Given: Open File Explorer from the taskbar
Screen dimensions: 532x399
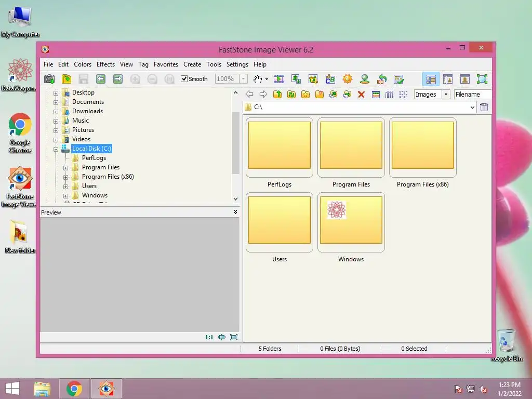Looking at the screenshot, I should 42,389.
